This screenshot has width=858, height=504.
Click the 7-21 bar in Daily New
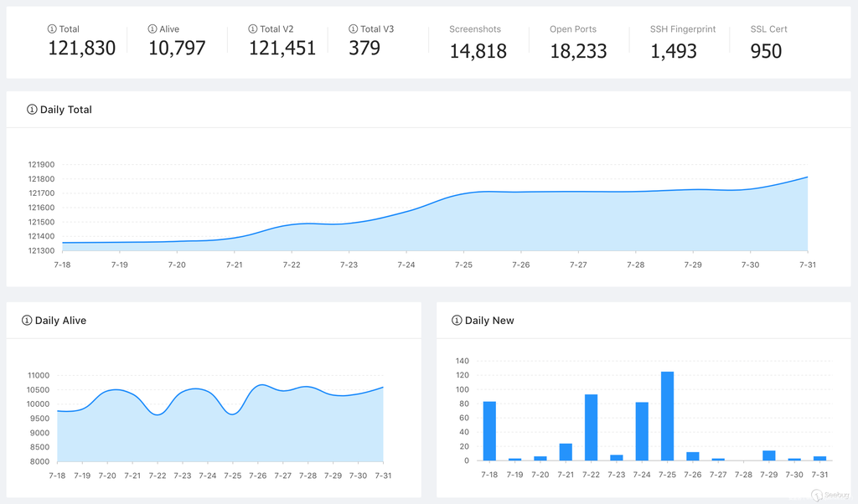tap(566, 452)
